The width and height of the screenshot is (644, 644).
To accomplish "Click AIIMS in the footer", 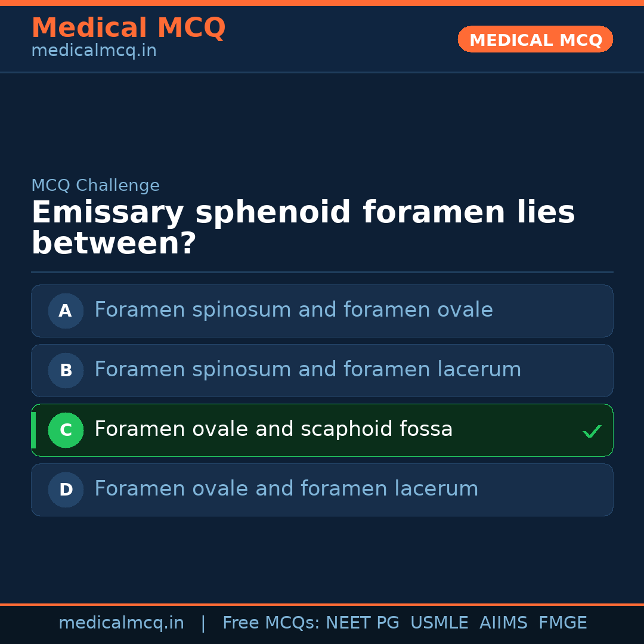I will (x=503, y=623).
